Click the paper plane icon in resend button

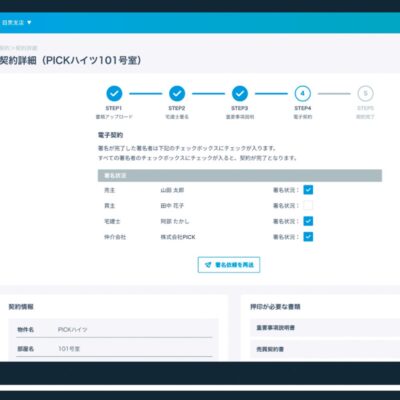pos(208,265)
